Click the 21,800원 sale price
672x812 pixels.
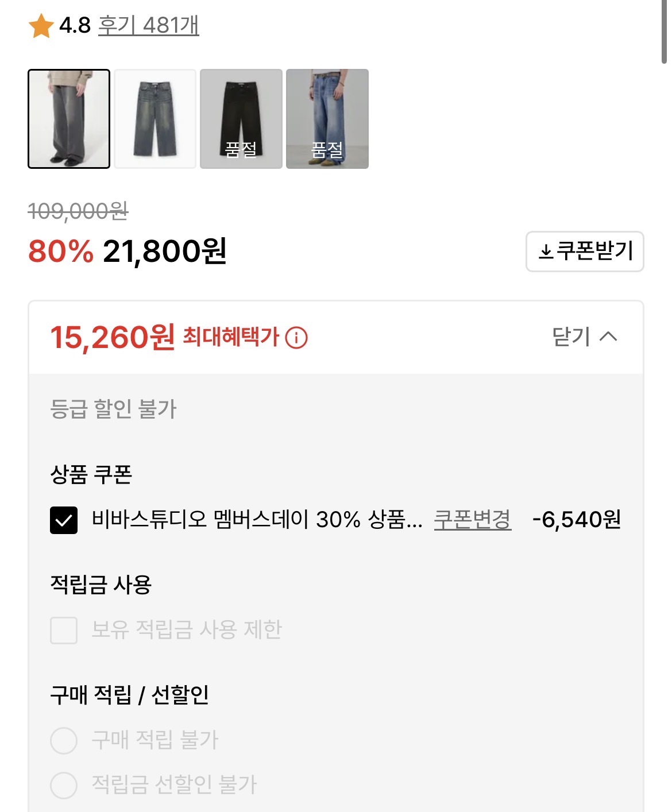click(165, 252)
